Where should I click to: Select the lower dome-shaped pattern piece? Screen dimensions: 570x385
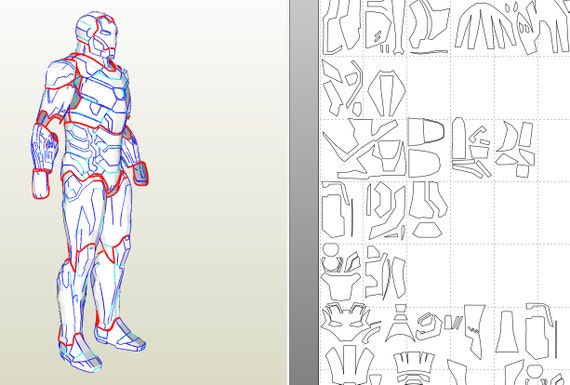[x=424, y=164]
